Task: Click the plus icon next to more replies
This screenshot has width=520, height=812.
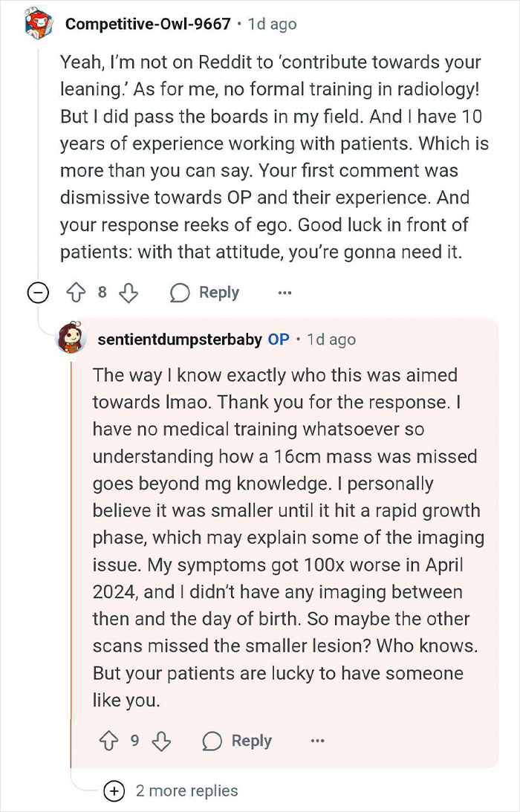Action: tap(114, 792)
